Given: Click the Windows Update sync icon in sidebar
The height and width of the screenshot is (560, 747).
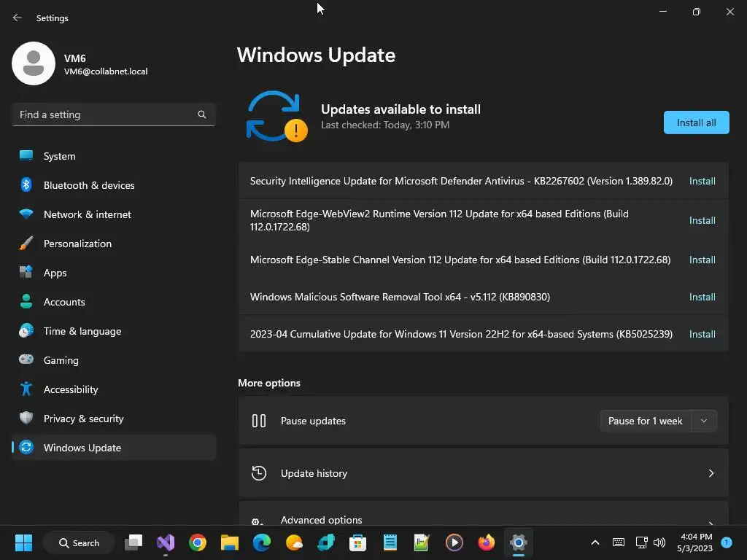Looking at the screenshot, I should point(26,447).
